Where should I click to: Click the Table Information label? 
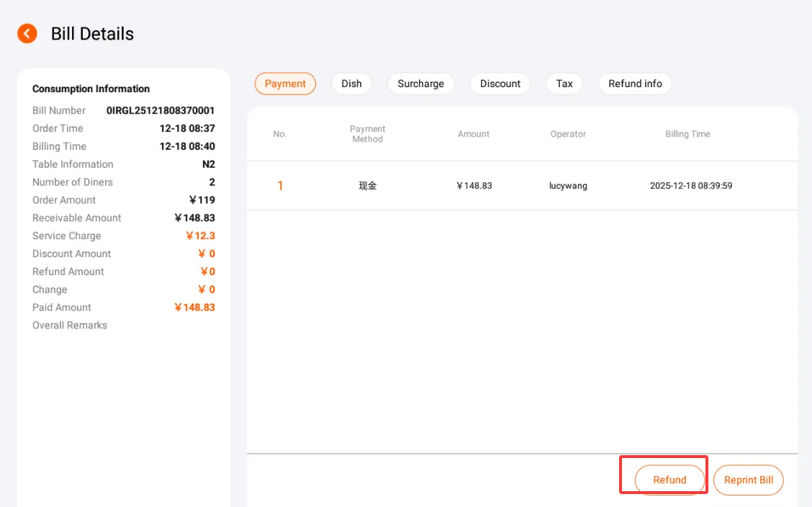point(73,164)
